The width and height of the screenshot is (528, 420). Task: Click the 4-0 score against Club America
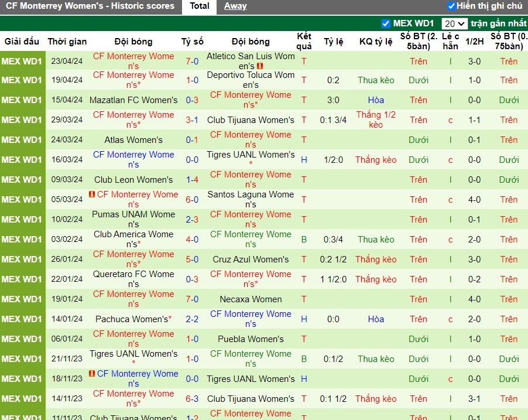(x=192, y=240)
